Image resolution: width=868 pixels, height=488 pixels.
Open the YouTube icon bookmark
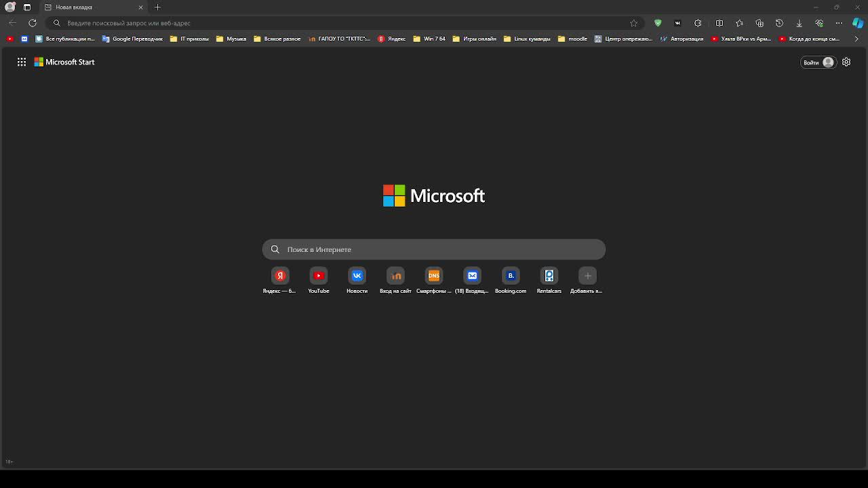[x=9, y=39]
